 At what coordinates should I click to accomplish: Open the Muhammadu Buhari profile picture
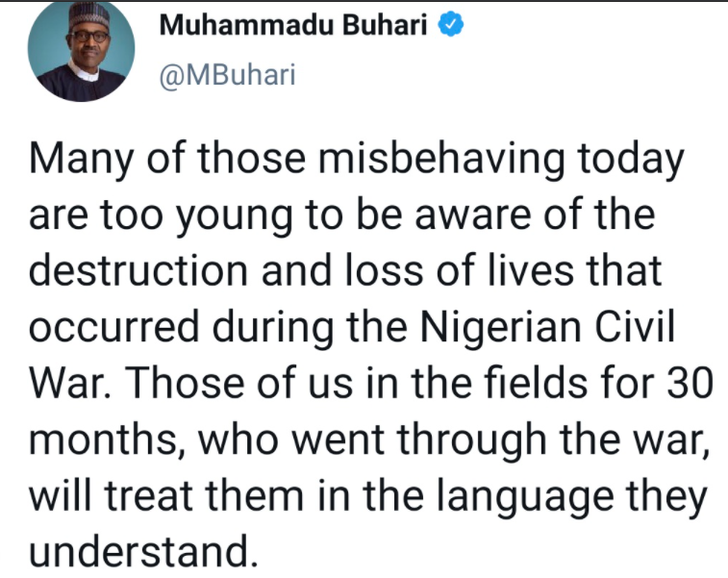(82, 53)
